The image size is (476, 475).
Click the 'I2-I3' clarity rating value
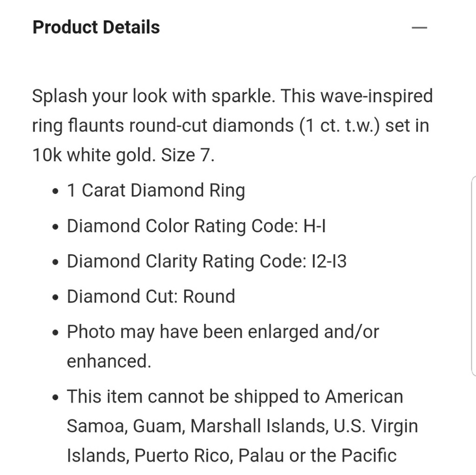[326, 261]
